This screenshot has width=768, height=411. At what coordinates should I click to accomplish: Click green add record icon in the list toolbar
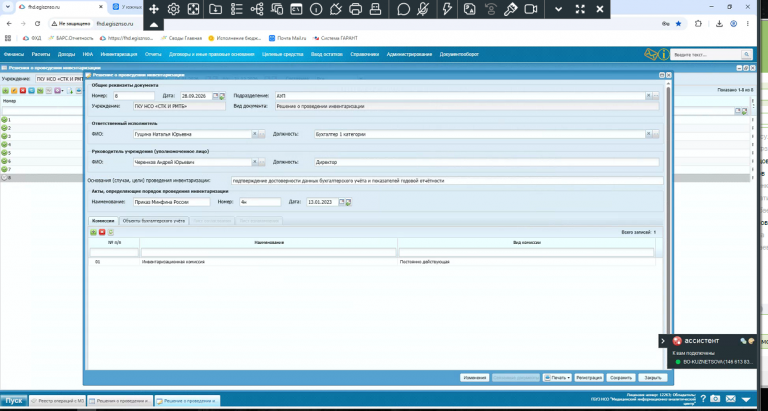coord(6,91)
